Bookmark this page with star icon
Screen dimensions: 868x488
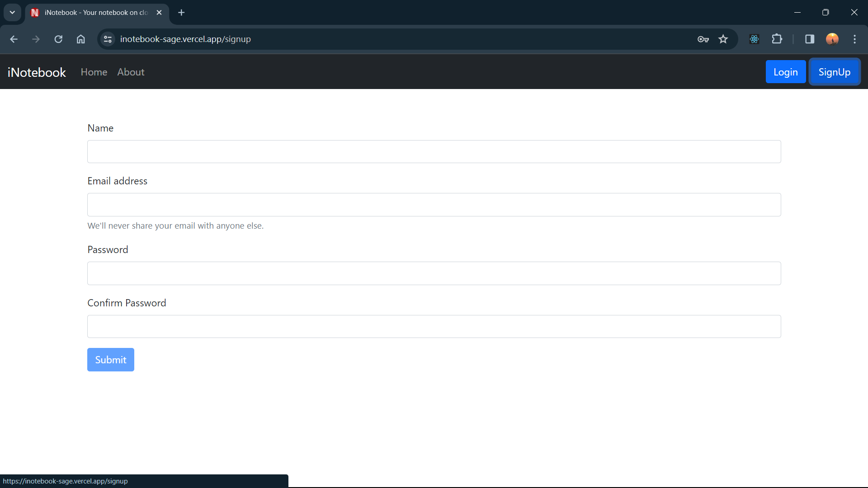coord(723,39)
